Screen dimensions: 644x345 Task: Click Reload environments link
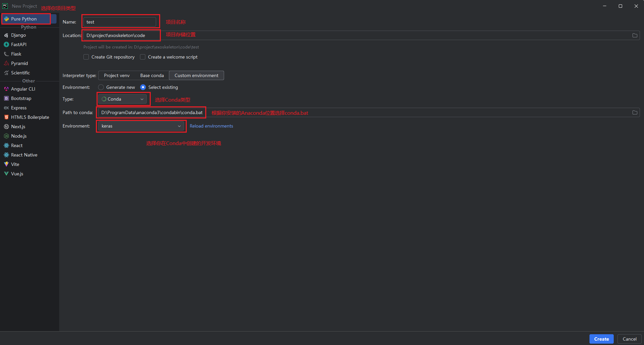211,126
